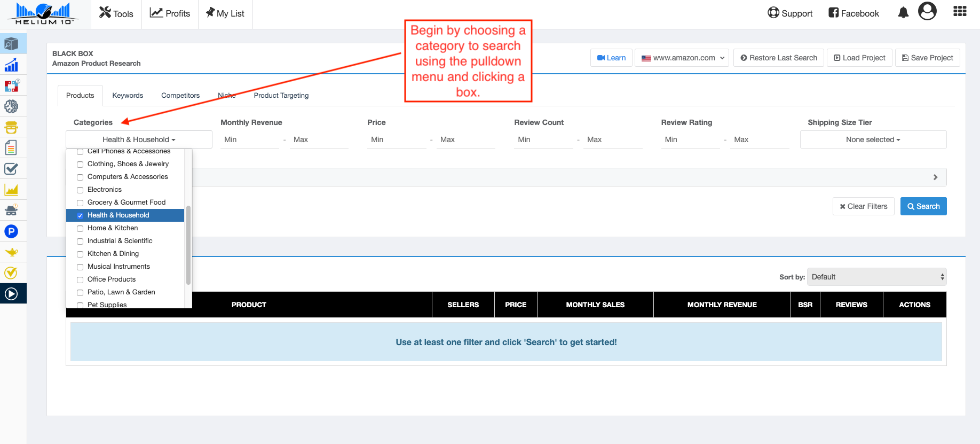Click the play button at sidebar bottom
Image resolution: width=980 pixels, height=444 pixels.
tap(11, 294)
